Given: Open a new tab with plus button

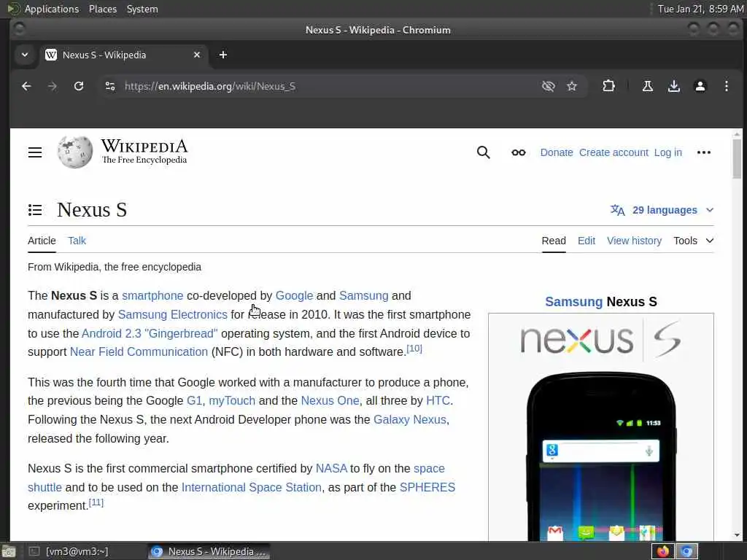Looking at the screenshot, I should point(223,55).
